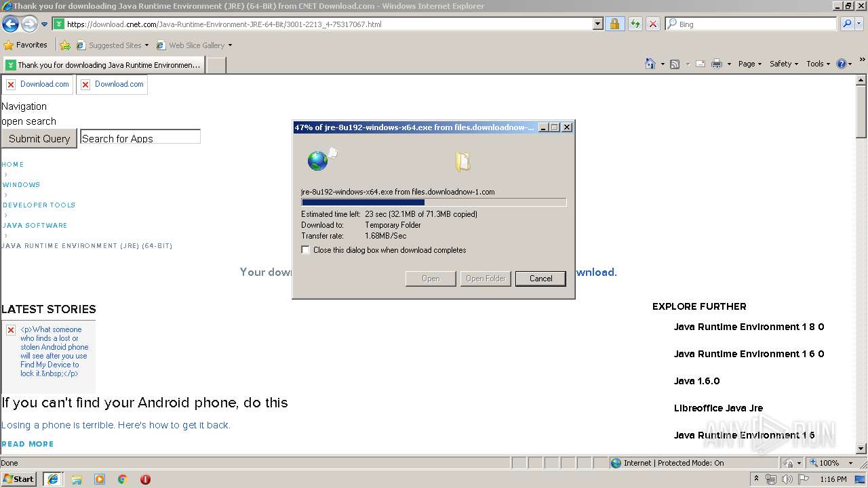Click the first broken Download.com image
This screenshot has height=488, width=868.
point(37,85)
